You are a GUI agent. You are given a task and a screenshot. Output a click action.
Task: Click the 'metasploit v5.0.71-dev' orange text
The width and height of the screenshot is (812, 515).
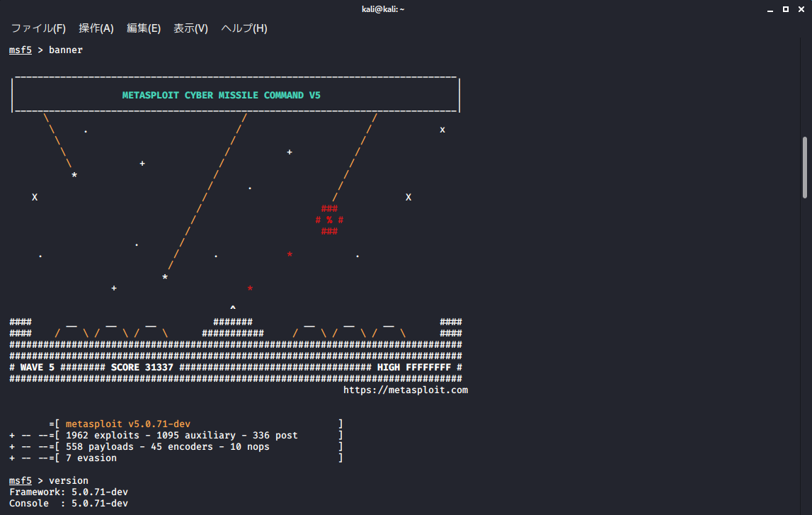pyautogui.click(x=128, y=424)
